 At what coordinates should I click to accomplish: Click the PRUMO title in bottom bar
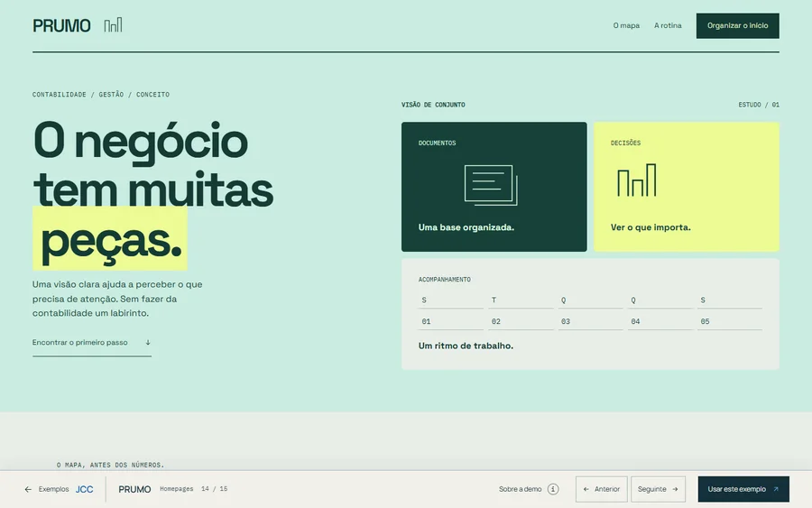tap(134, 489)
